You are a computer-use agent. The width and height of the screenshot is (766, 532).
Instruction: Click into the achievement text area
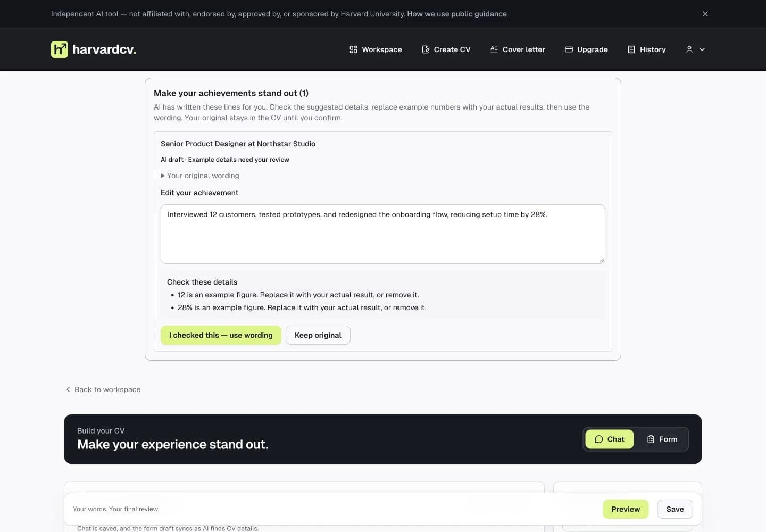[383, 234]
